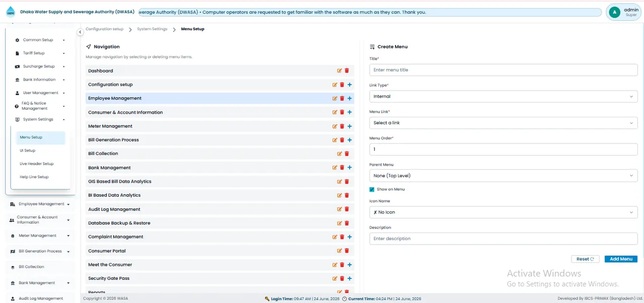The image size is (644, 303).
Task: Open UI Setup in the sidebar
Action: pos(28,150)
